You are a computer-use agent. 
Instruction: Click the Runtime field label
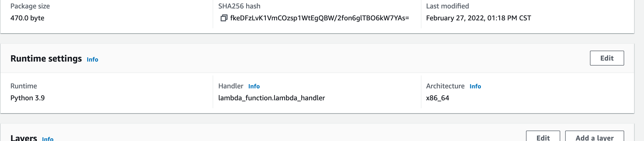(24, 86)
